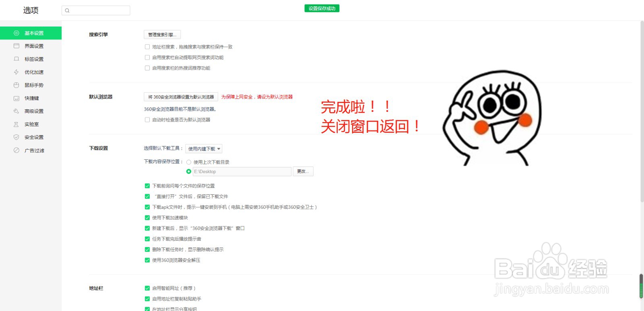Uncheck 新建下载后显示下载窗口

coord(147,228)
